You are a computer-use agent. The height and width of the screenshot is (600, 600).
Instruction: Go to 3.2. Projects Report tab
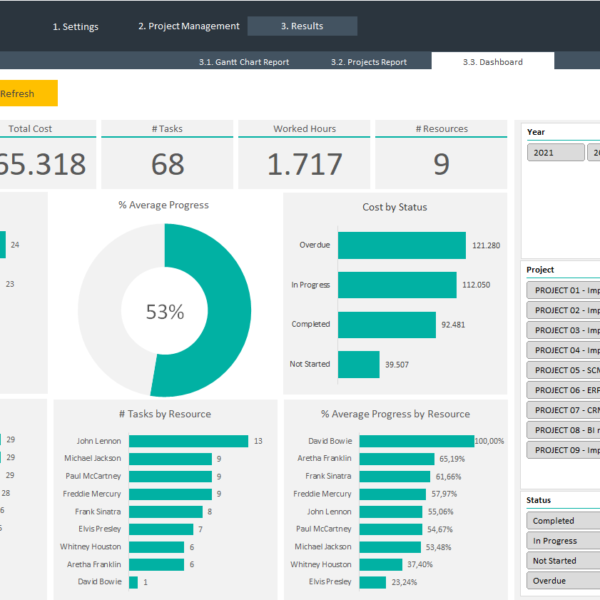coord(368,62)
